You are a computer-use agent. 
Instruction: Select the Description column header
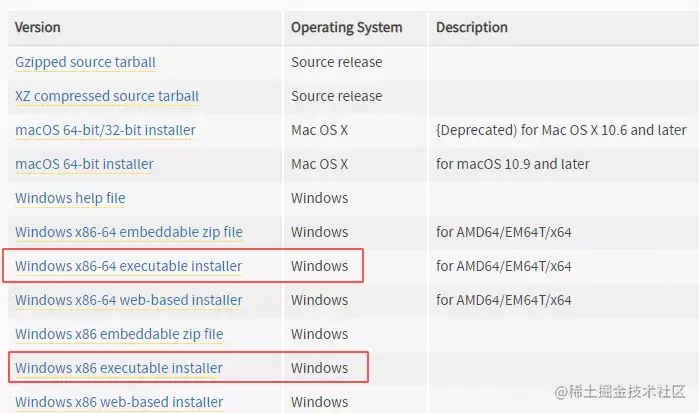(x=471, y=27)
